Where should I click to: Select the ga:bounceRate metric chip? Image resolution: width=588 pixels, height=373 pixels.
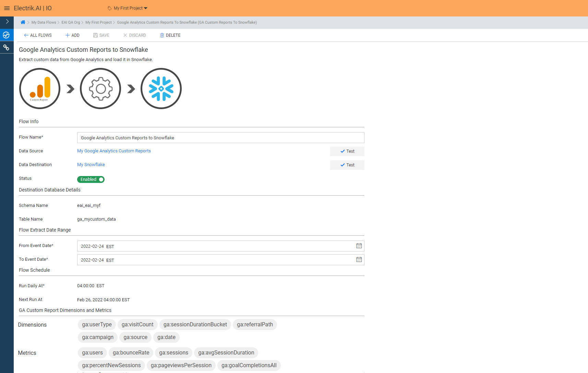pos(131,352)
